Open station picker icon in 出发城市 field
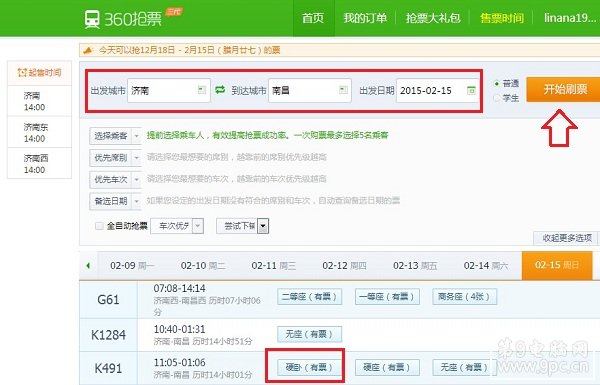 pyautogui.click(x=202, y=90)
